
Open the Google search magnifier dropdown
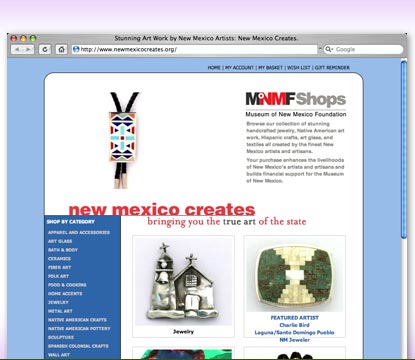329,49
